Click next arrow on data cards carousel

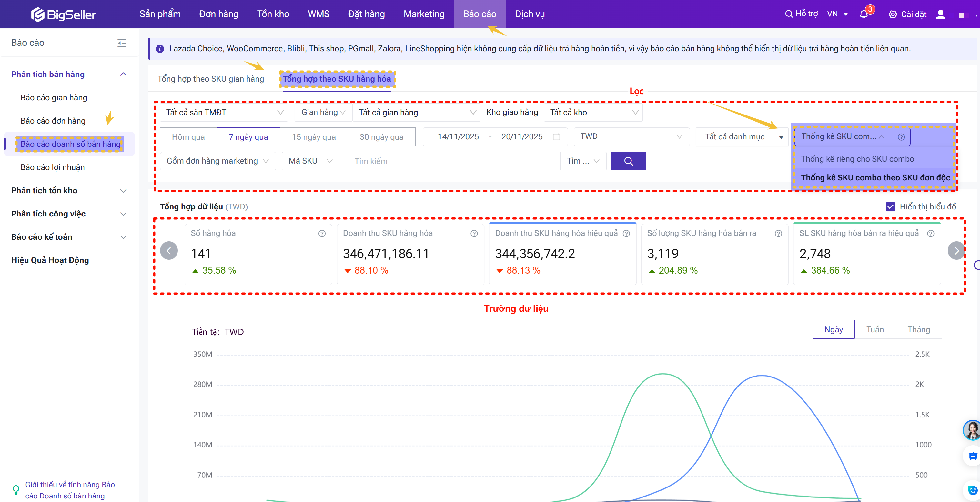tap(956, 251)
